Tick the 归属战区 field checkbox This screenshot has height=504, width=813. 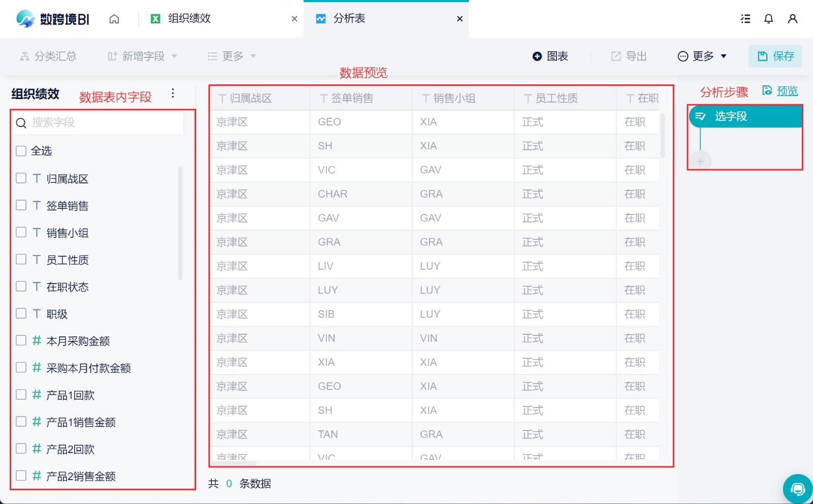pos(21,178)
